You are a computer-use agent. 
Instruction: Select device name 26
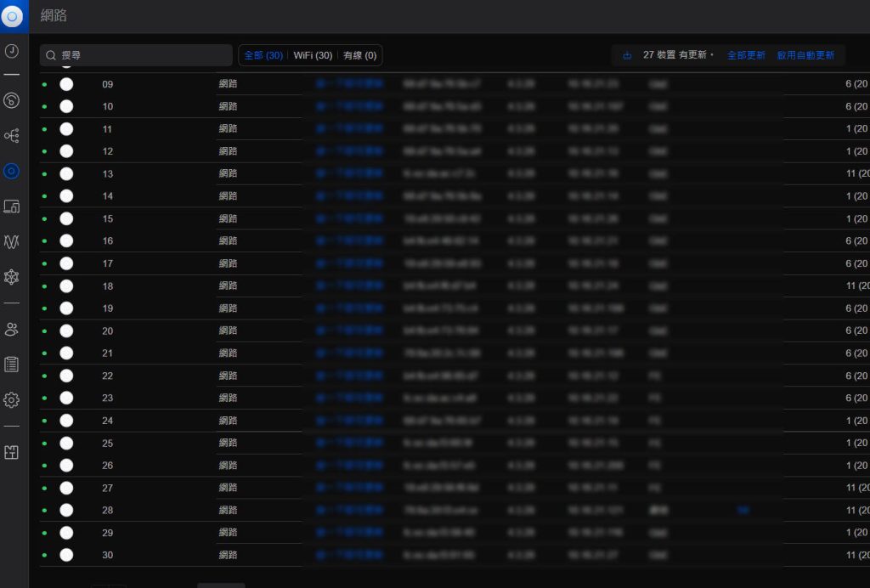click(x=108, y=466)
